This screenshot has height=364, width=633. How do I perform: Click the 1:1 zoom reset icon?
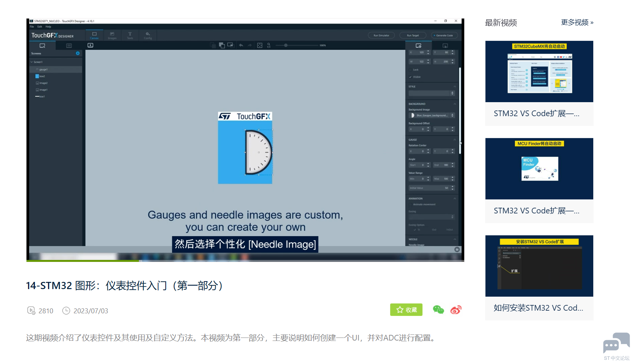click(x=269, y=45)
